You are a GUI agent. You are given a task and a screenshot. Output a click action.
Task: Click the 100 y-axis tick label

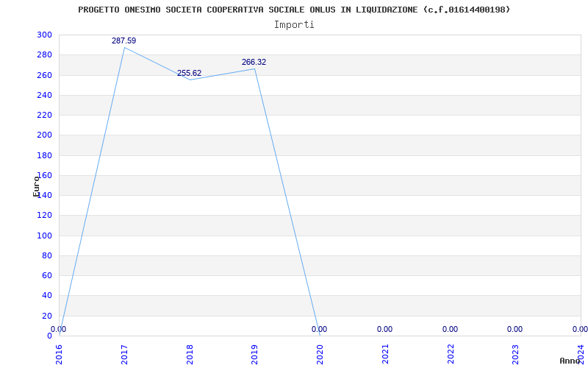click(44, 236)
